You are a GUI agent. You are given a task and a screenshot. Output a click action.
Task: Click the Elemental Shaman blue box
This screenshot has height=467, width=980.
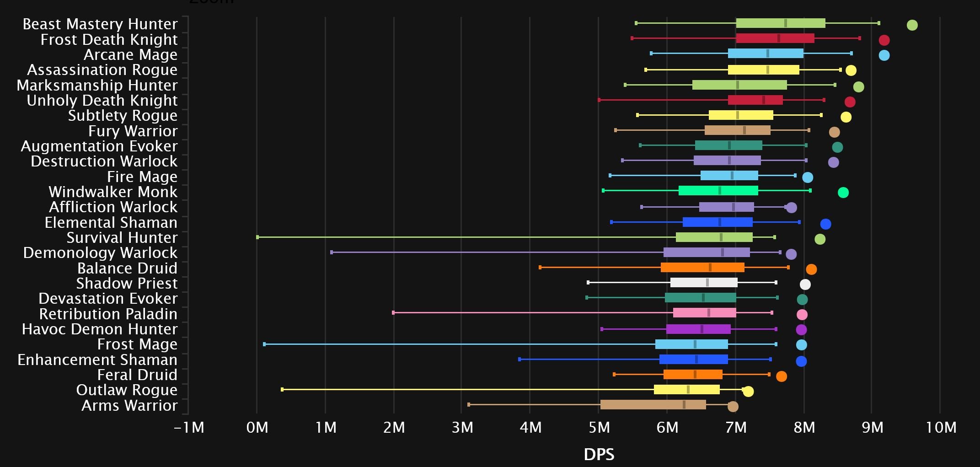pyautogui.click(x=717, y=222)
